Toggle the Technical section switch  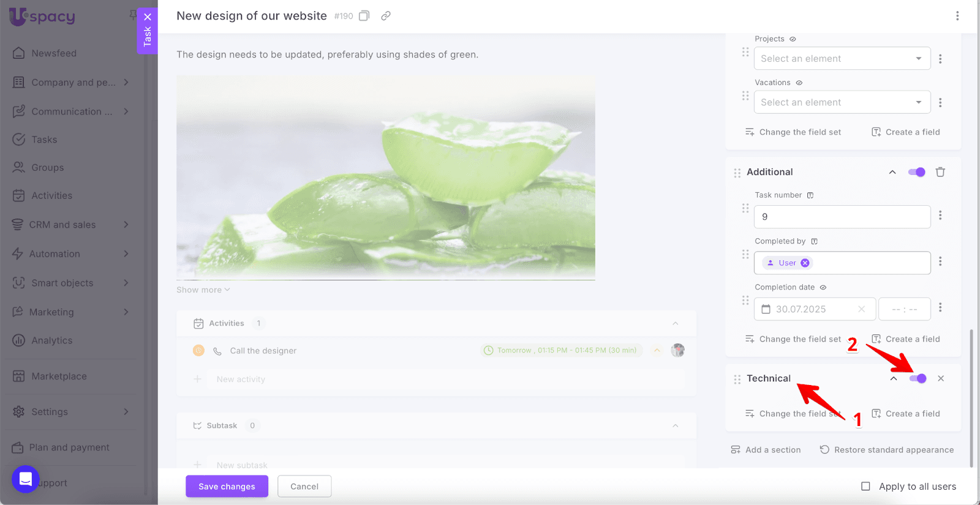918,378
